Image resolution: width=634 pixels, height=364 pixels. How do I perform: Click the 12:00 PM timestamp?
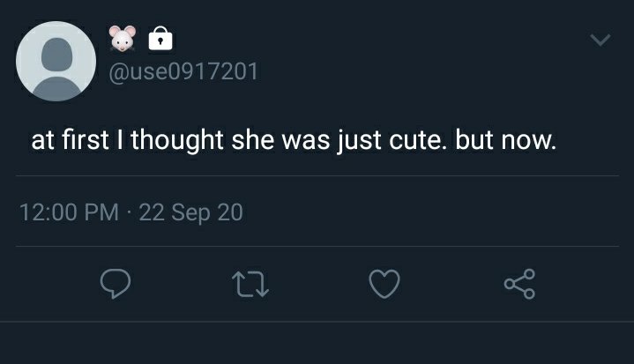pyautogui.click(x=69, y=212)
